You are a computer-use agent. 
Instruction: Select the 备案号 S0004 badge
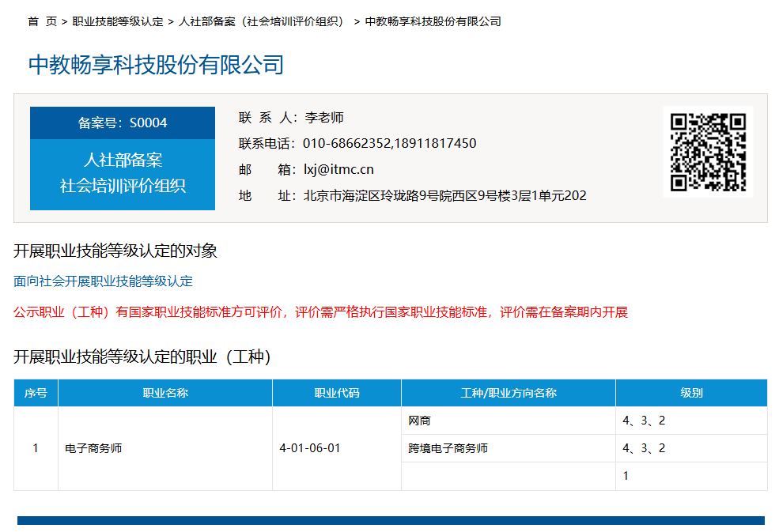click(123, 123)
